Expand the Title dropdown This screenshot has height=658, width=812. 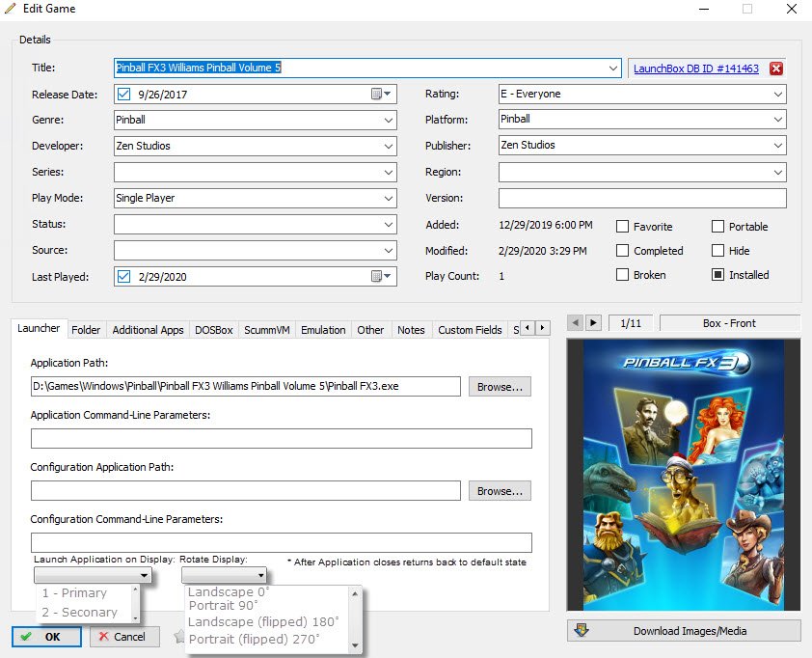[613, 68]
